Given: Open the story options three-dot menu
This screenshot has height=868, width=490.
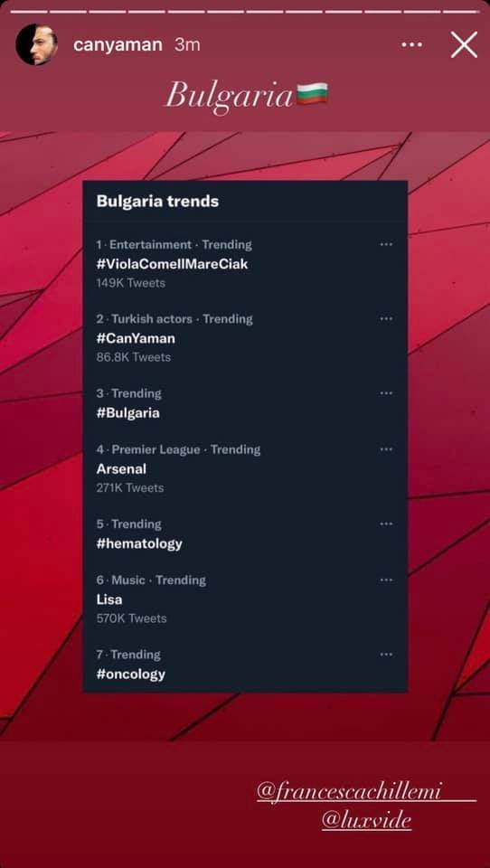Looking at the screenshot, I should coord(412,44).
